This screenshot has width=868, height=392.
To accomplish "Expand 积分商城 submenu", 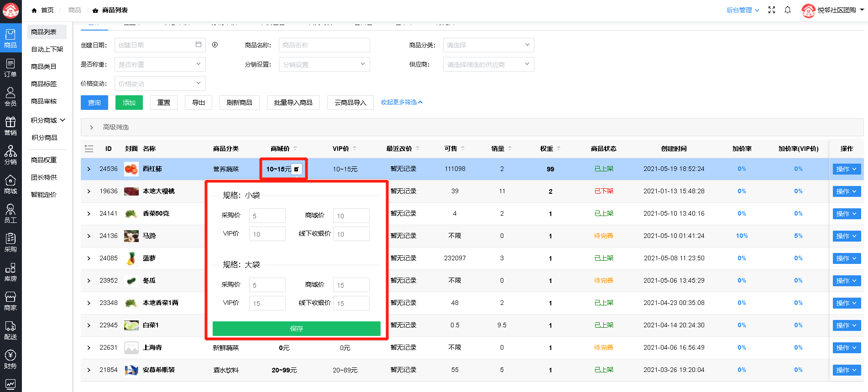I will 48,120.
